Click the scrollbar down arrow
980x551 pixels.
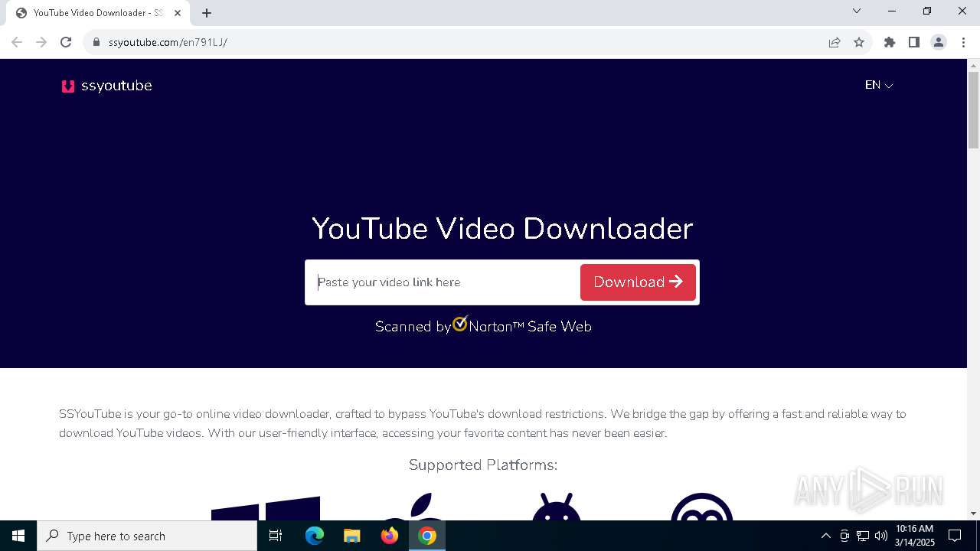click(x=973, y=514)
